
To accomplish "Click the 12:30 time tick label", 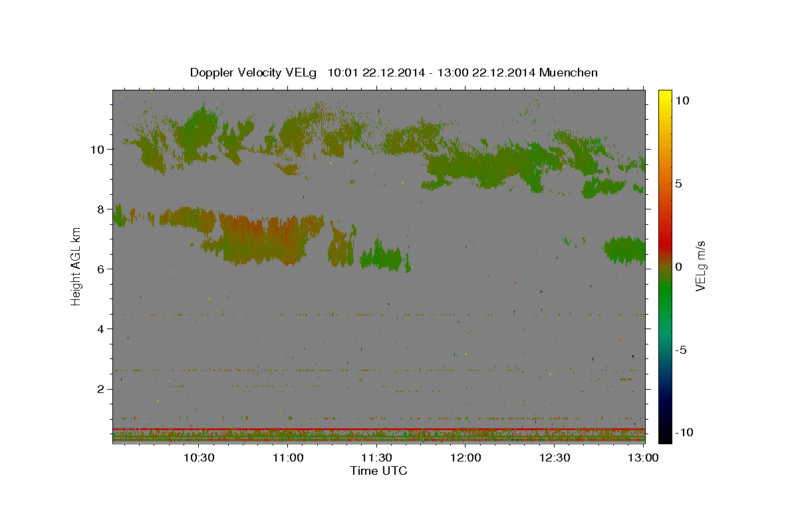I will pos(555,458).
